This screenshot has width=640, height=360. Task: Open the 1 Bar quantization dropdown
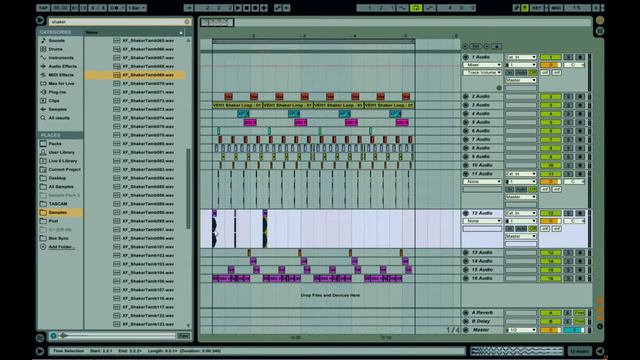point(136,8)
